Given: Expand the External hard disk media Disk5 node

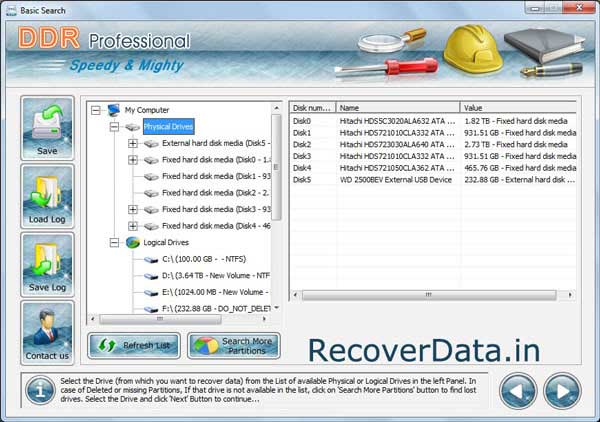Looking at the screenshot, I should click(x=133, y=144).
